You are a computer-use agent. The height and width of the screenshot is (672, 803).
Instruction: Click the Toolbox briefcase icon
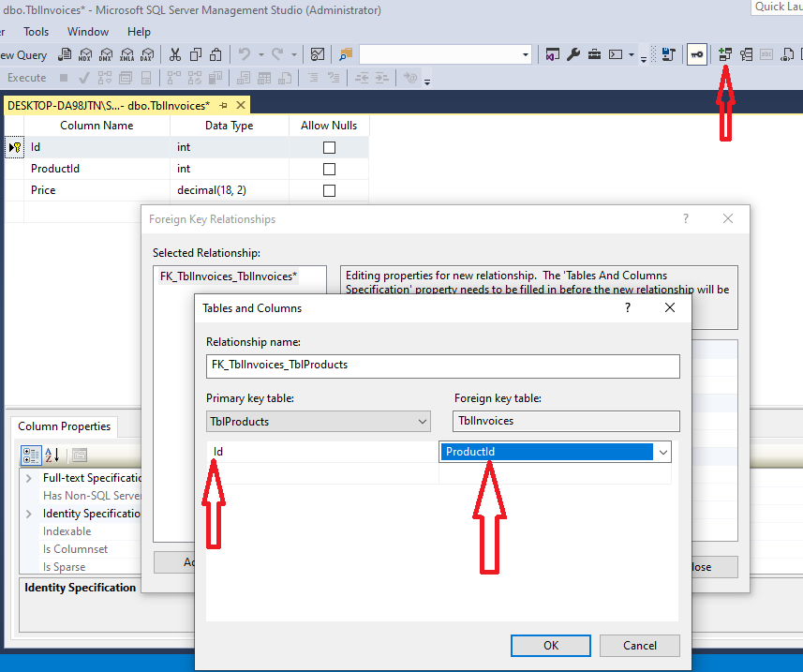click(594, 54)
